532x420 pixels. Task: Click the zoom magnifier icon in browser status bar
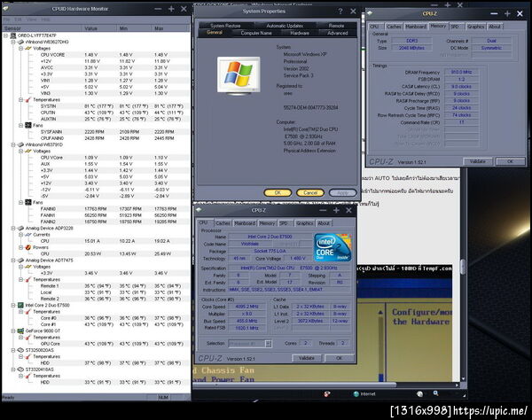point(435,393)
